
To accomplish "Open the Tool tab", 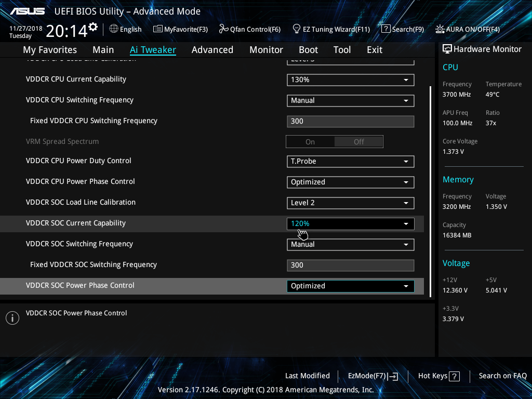I will (342, 50).
